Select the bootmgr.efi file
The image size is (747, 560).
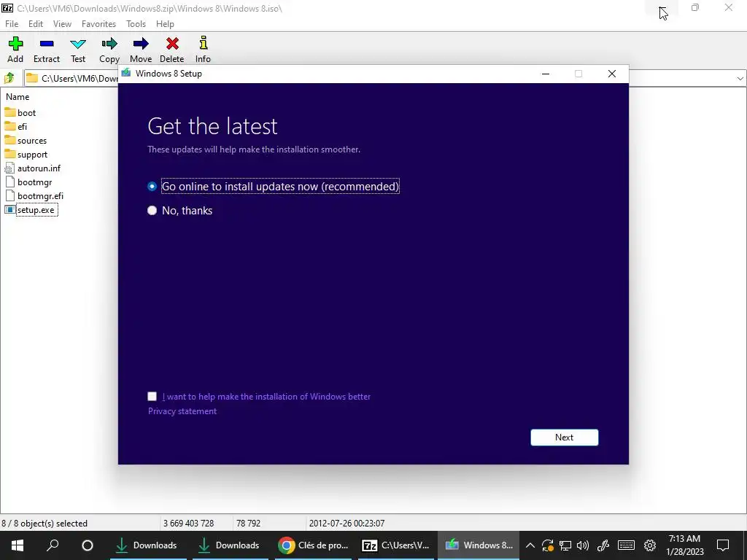(x=34, y=195)
